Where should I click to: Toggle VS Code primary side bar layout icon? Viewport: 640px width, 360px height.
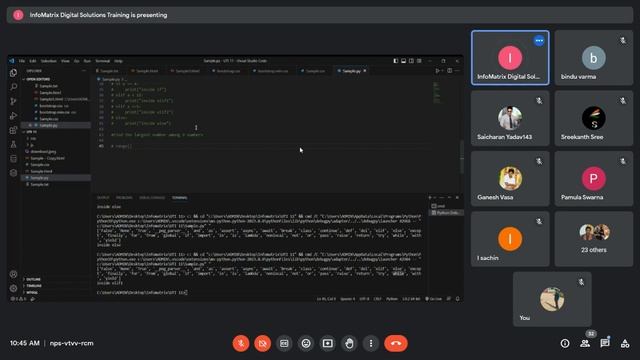pyautogui.click(x=396, y=61)
